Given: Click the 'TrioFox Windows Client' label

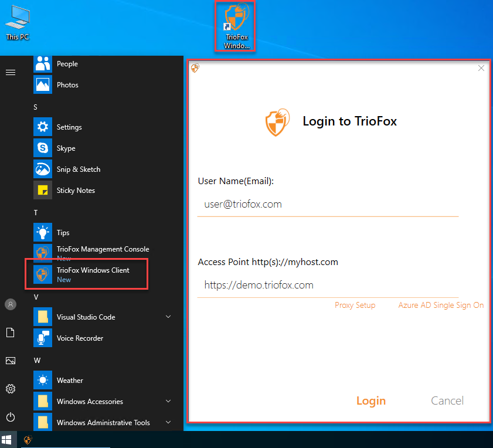Looking at the screenshot, I should click(x=93, y=270).
